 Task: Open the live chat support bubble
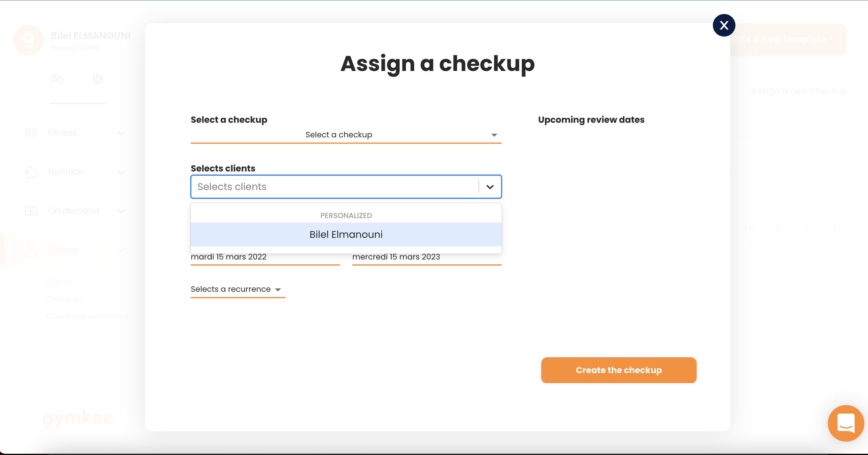846,423
